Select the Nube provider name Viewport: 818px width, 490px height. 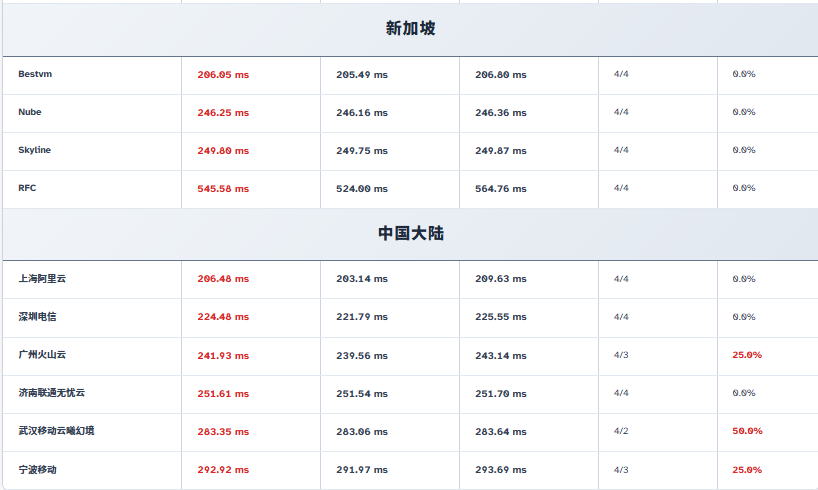coord(30,112)
